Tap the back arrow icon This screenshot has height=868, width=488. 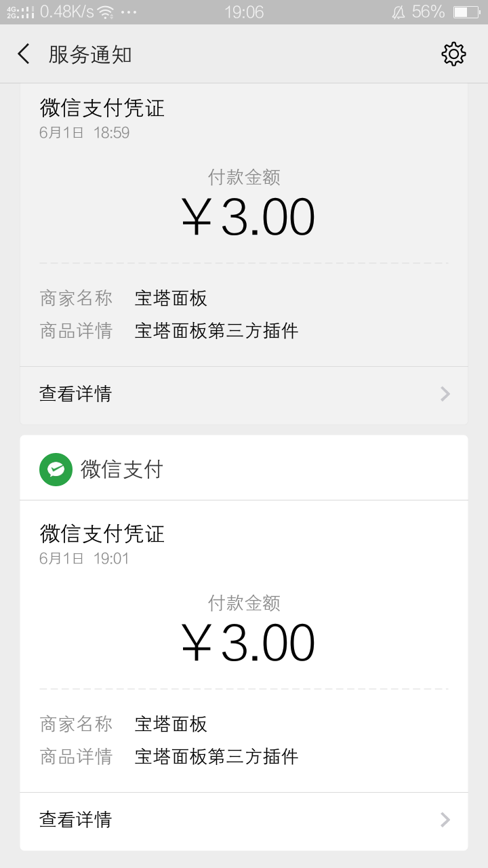[x=24, y=54]
